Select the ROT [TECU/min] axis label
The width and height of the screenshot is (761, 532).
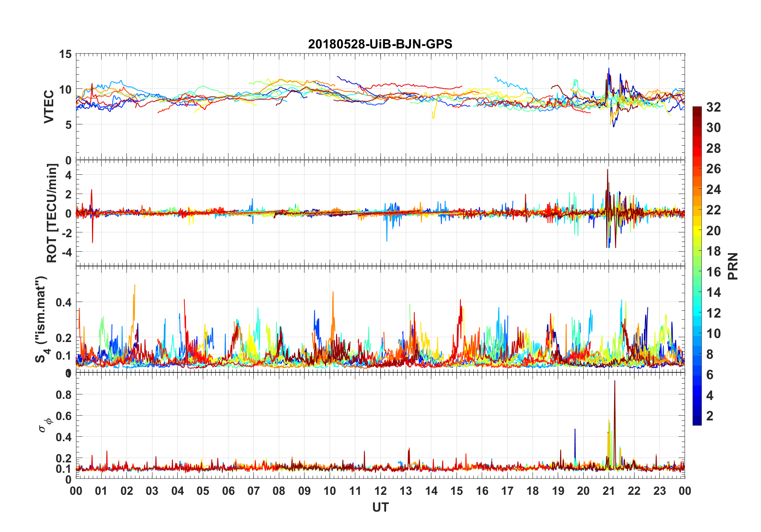(x=52, y=213)
